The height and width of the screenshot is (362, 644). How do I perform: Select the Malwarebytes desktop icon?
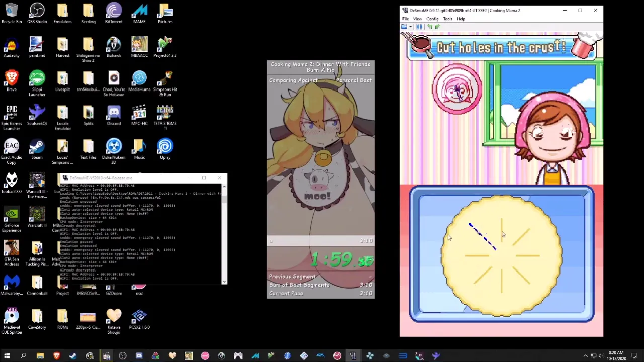click(x=12, y=286)
